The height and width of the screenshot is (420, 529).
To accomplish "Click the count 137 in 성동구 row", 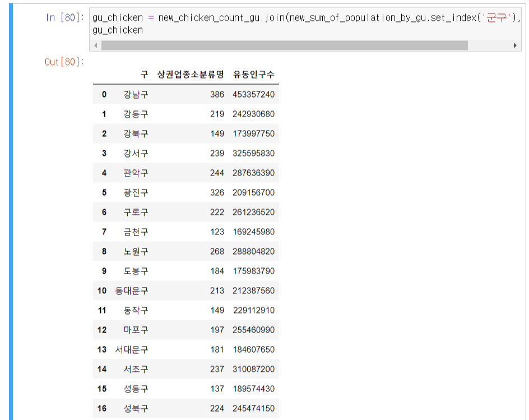I will pyautogui.click(x=217, y=389).
